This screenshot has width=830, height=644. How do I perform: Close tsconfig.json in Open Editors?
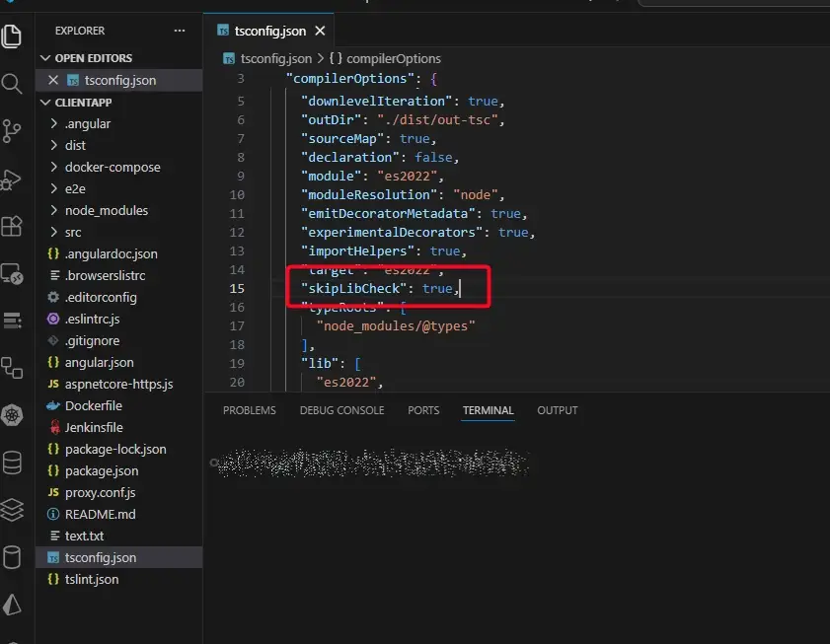click(x=53, y=80)
